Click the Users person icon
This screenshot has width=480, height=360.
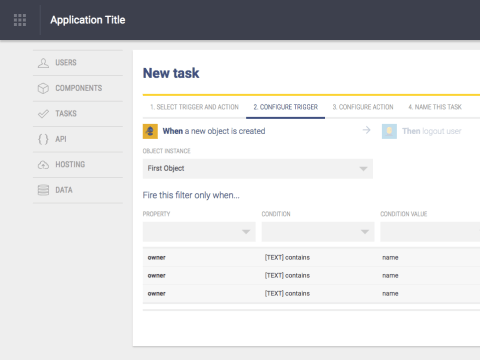[x=43, y=63]
